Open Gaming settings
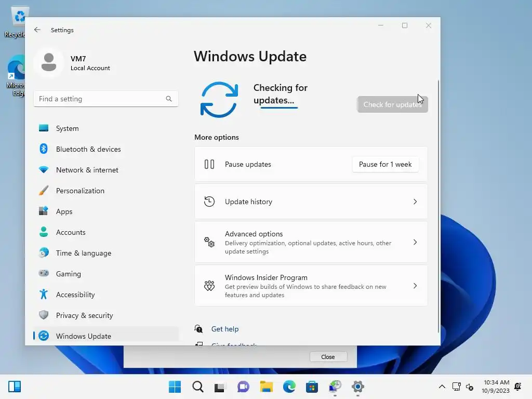 [106, 274]
